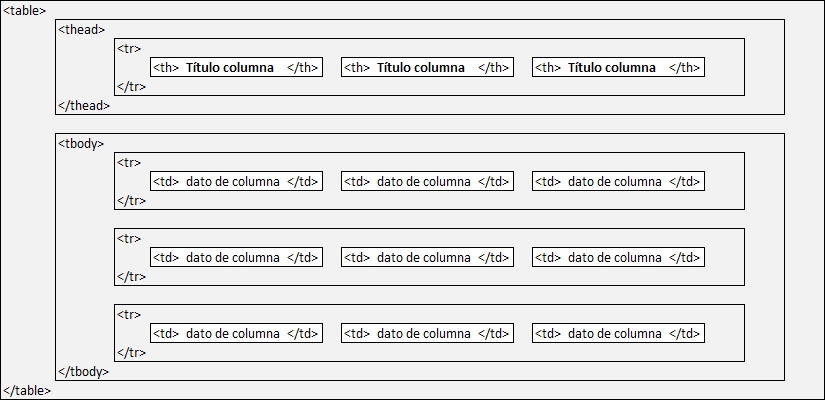The width and height of the screenshot is (825, 400).
Task: Select middle td cell in third tbody row
Action: [427, 333]
